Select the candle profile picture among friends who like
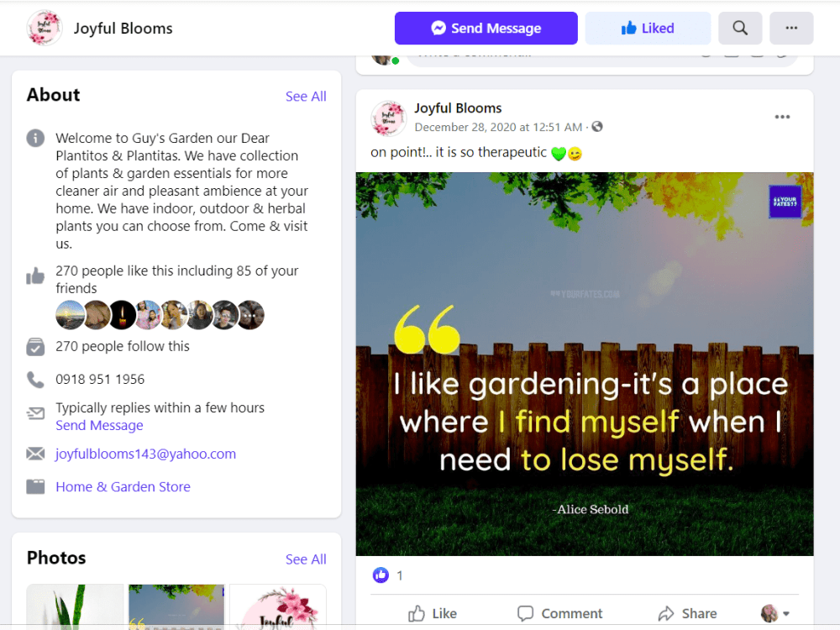 click(122, 314)
